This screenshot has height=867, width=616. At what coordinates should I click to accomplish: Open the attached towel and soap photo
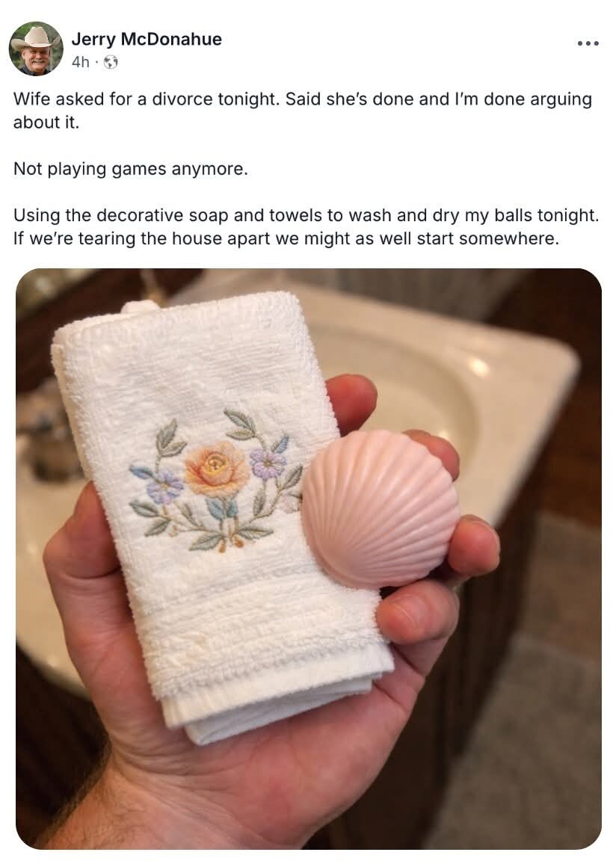click(309, 558)
